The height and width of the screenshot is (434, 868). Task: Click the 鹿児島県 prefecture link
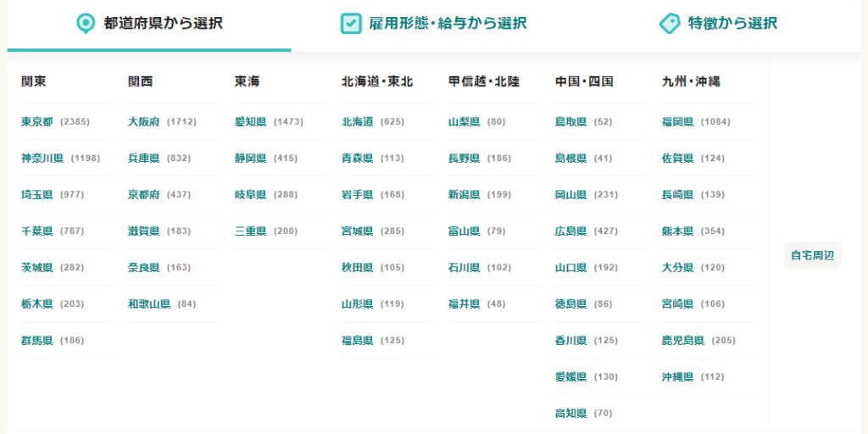coord(683,341)
